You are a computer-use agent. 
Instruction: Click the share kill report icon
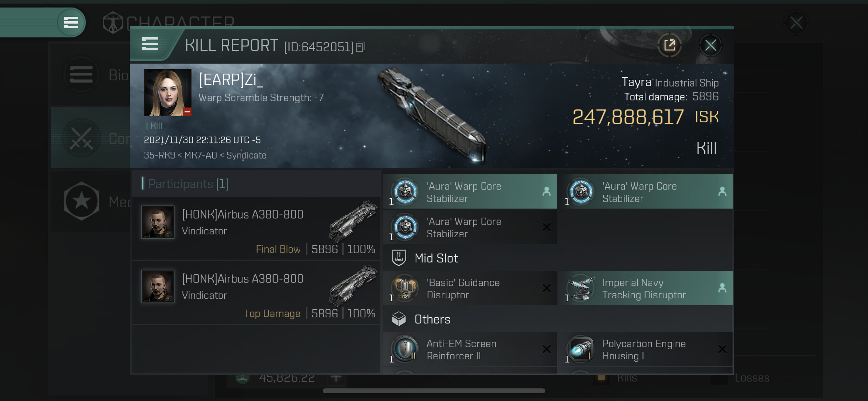pos(669,45)
